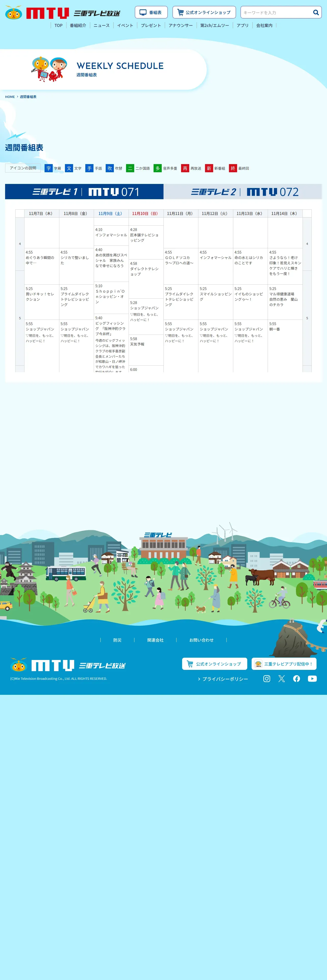This screenshot has width=327, height=980.
Task: Open アナウンサー in navigation menu
Action: pyautogui.click(x=181, y=25)
